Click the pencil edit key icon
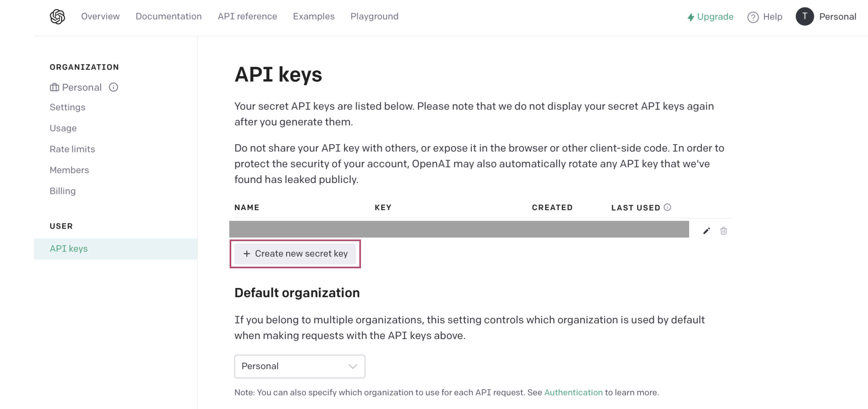The image size is (868, 409). point(706,231)
